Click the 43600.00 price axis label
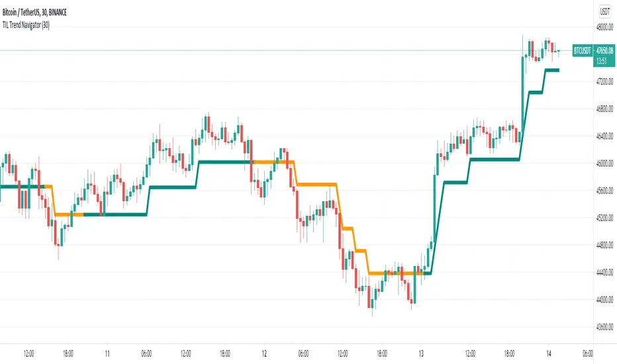Screen dimensions: 617x364 [x=603, y=327]
